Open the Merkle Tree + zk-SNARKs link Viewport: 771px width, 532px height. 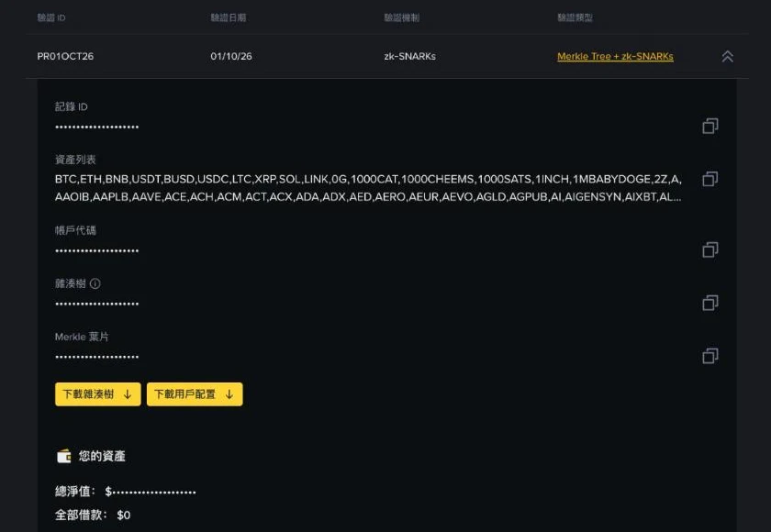615,57
